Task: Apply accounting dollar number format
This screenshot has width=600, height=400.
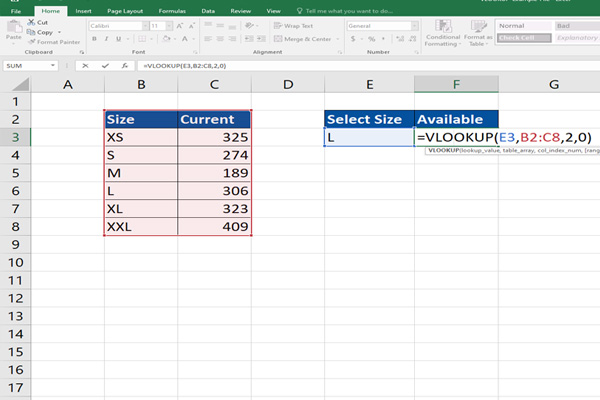Action: click(352, 39)
